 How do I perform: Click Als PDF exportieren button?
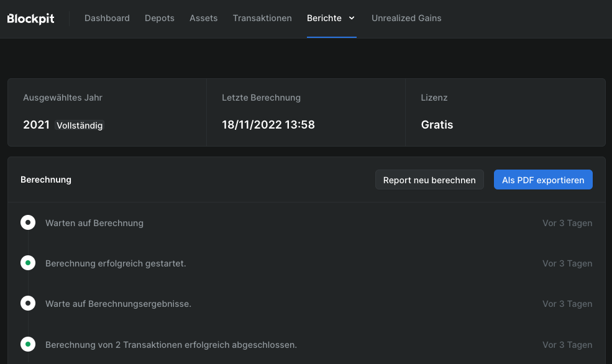(543, 180)
